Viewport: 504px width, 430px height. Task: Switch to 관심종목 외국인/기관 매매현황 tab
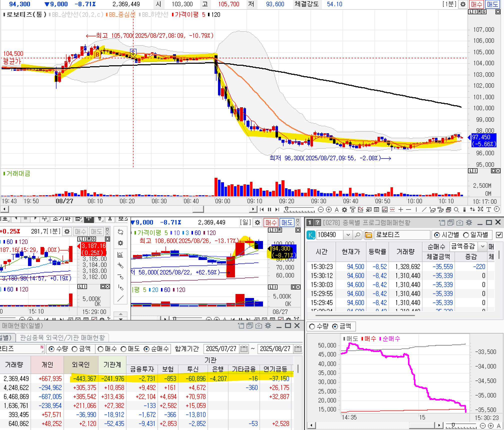[62, 338]
